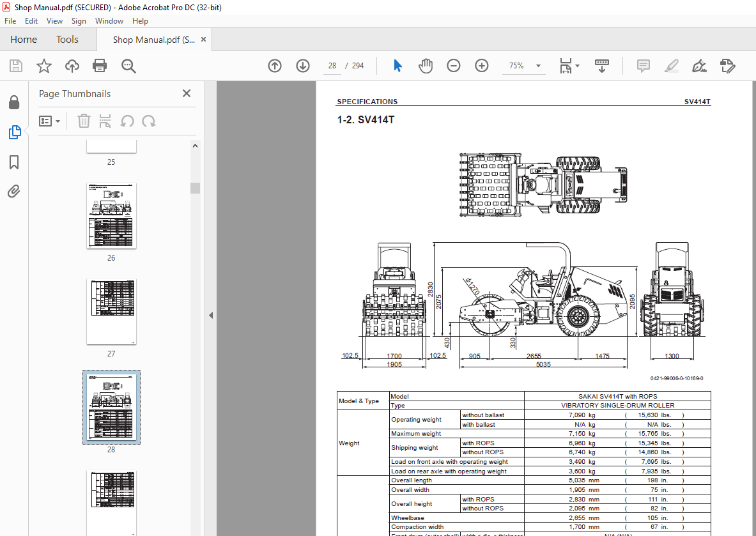Click the page number input field

point(332,66)
